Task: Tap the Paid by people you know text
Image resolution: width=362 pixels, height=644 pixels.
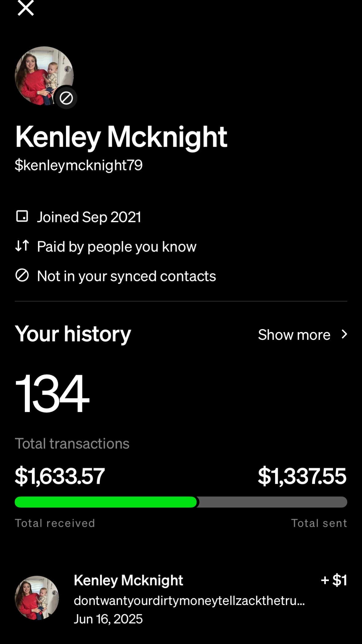Action: (x=117, y=246)
